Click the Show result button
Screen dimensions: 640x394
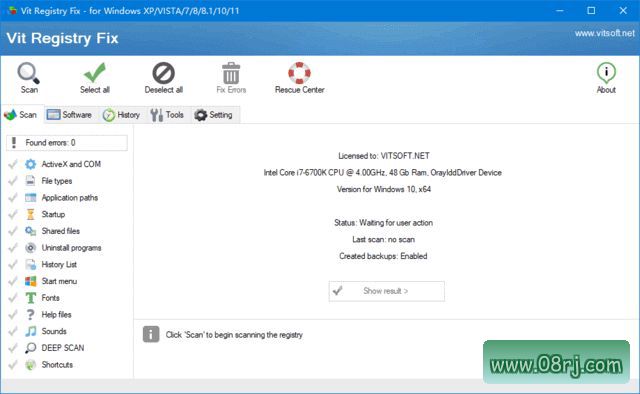(x=387, y=291)
